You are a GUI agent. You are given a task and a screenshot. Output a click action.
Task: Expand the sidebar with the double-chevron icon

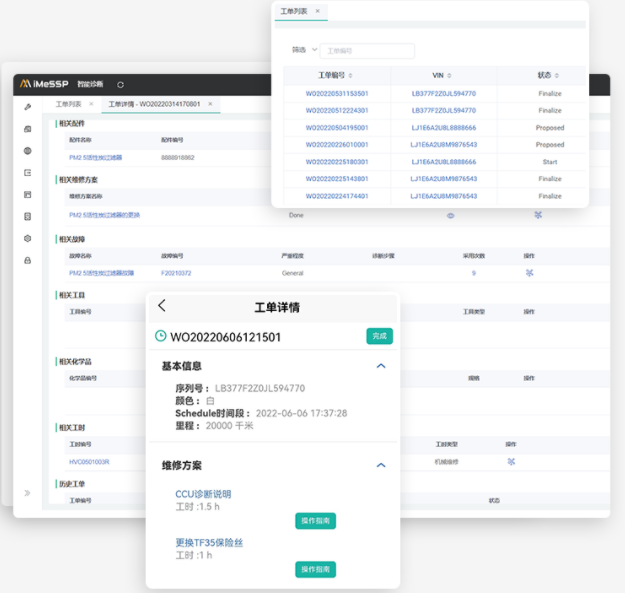[x=27, y=493]
